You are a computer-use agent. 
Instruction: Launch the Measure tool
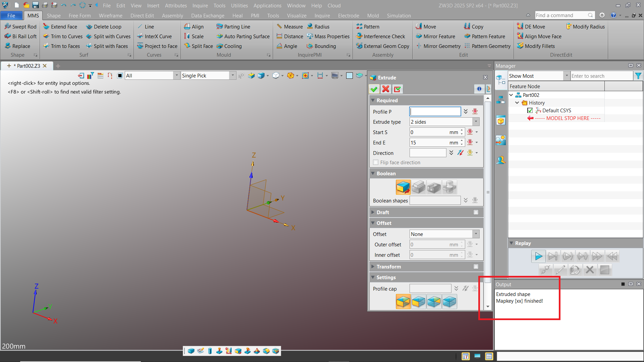(x=289, y=26)
